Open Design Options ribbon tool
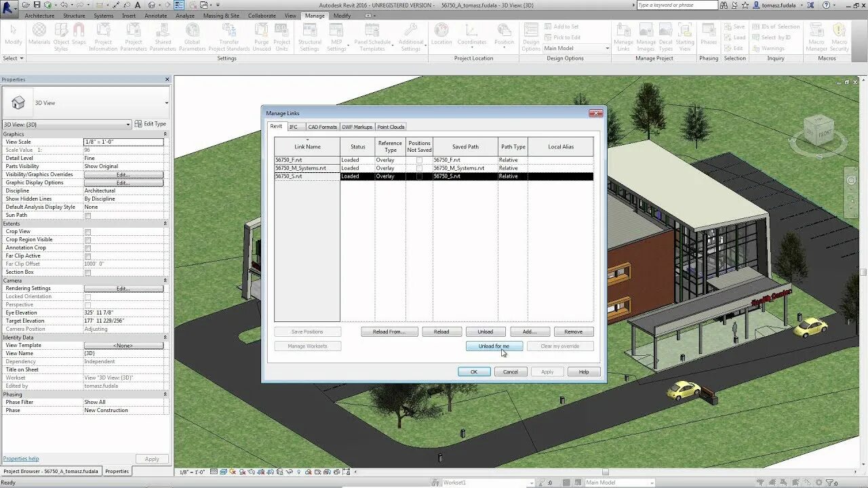868x488 pixels. point(531,37)
